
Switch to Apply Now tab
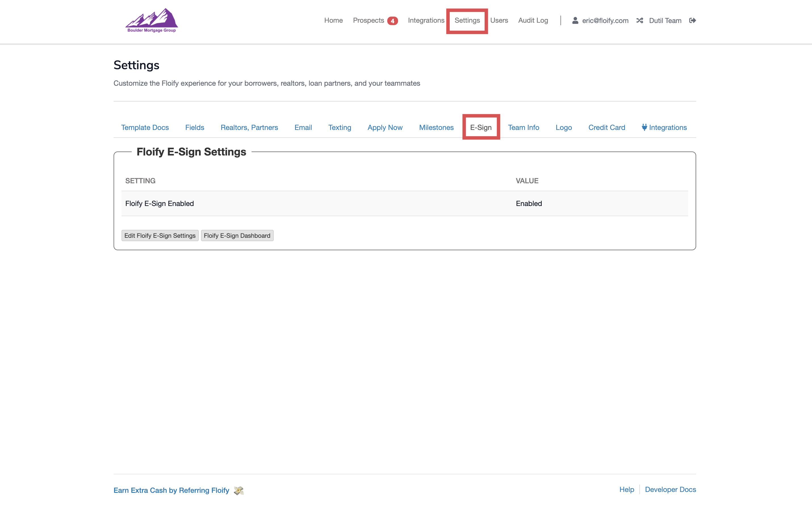pos(385,127)
